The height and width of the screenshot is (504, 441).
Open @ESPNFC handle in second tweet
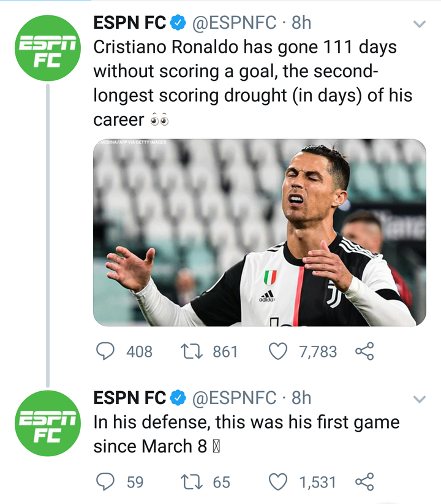coord(235,398)
